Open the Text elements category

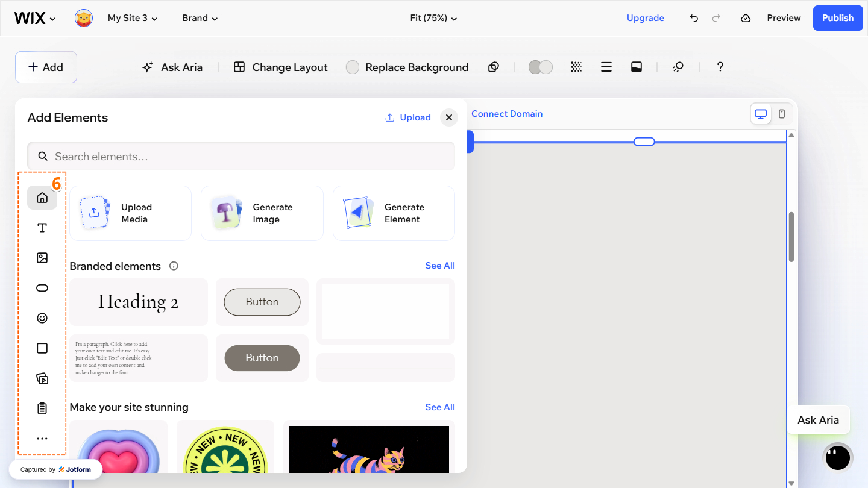tap(42, 228)
